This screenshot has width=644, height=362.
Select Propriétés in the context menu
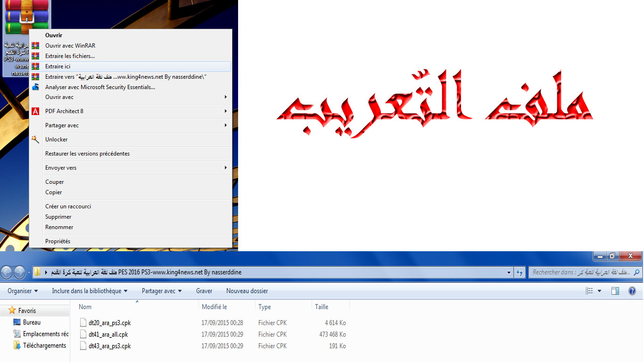coord(58,241)
